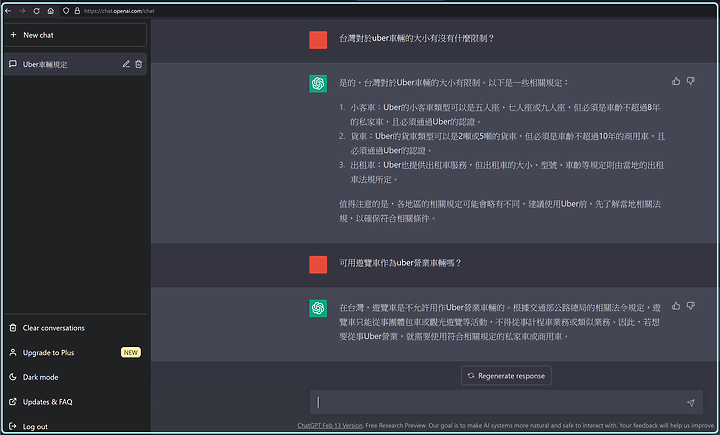Reload the page with the refresh icon

36,11
